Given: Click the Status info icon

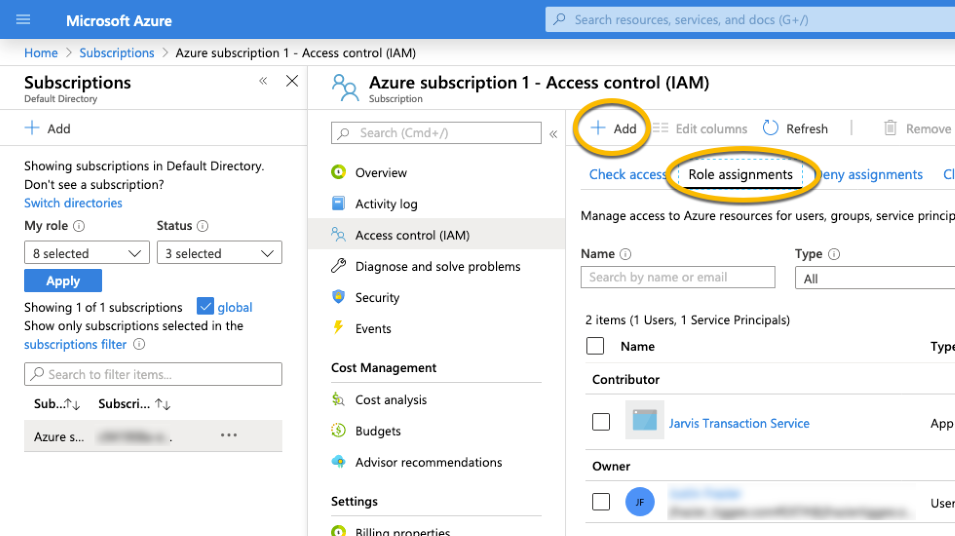Looking at the screenshot, I should (x=203, y=226).
